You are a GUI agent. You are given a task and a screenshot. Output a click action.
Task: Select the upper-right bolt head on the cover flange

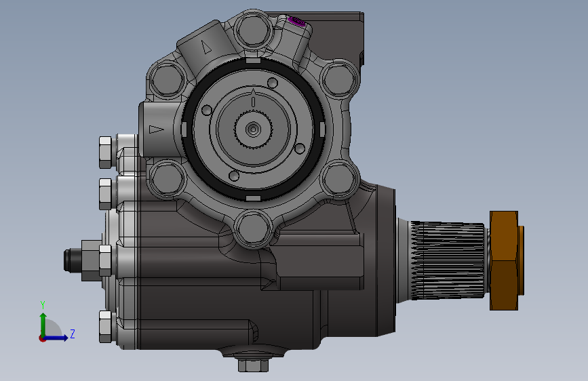(x=339, y=79)
